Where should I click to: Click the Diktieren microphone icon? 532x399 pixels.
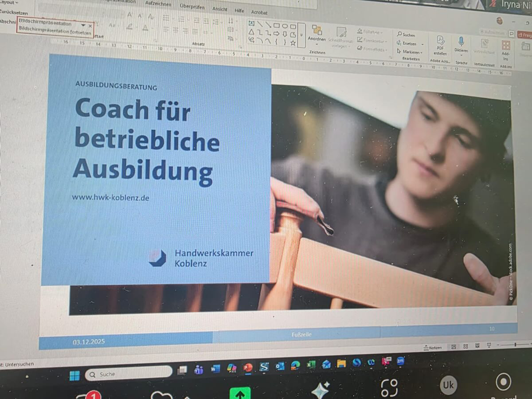461,42
